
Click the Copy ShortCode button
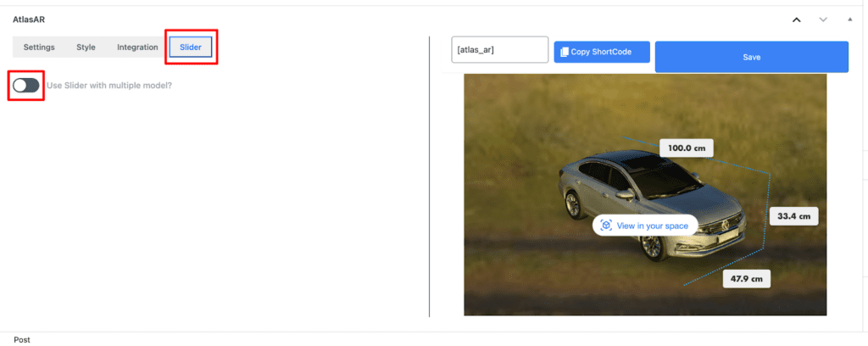coord(602,52)
